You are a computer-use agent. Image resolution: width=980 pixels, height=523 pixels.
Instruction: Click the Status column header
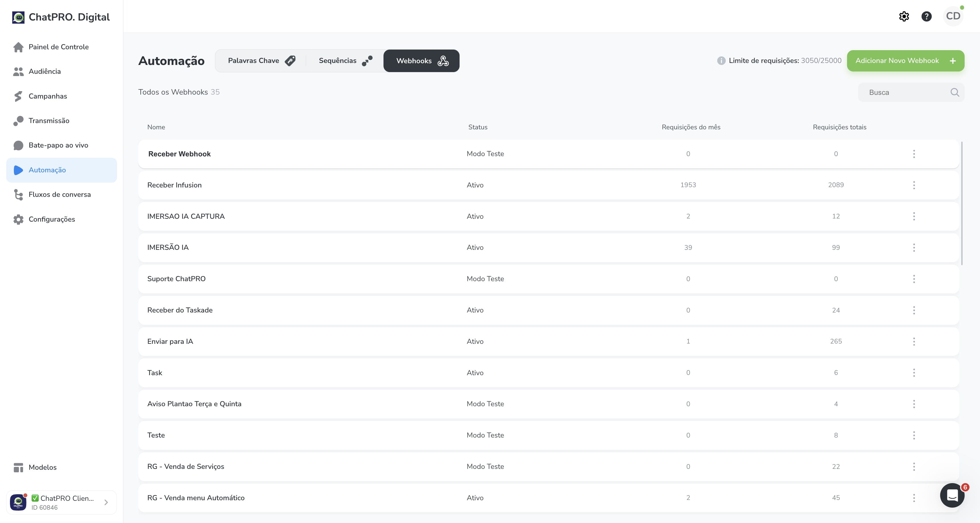(x=477, y=127)
